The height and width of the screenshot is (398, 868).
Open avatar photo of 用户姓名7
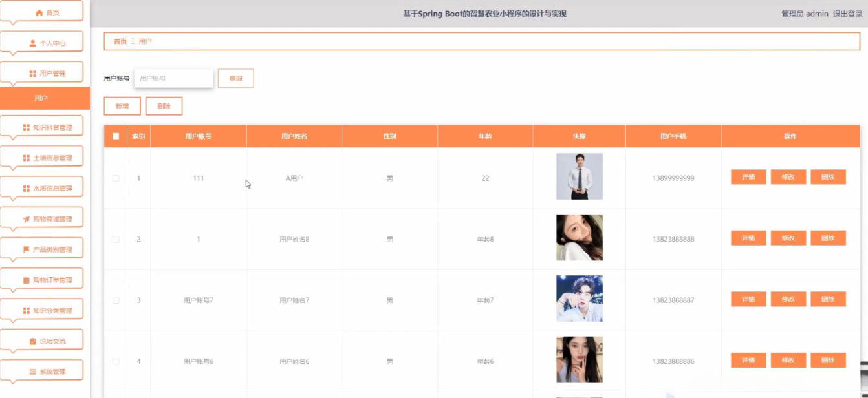click(x=580, y=298)
